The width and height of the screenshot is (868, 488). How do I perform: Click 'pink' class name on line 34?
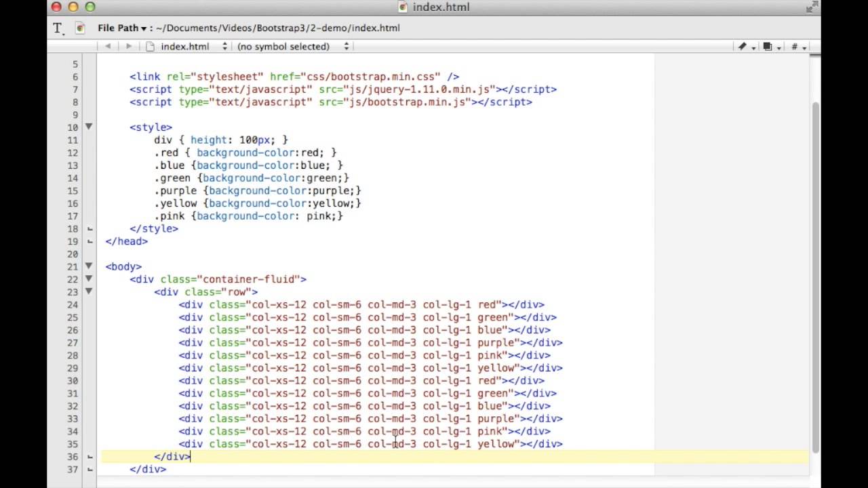[x=490, y=431]
